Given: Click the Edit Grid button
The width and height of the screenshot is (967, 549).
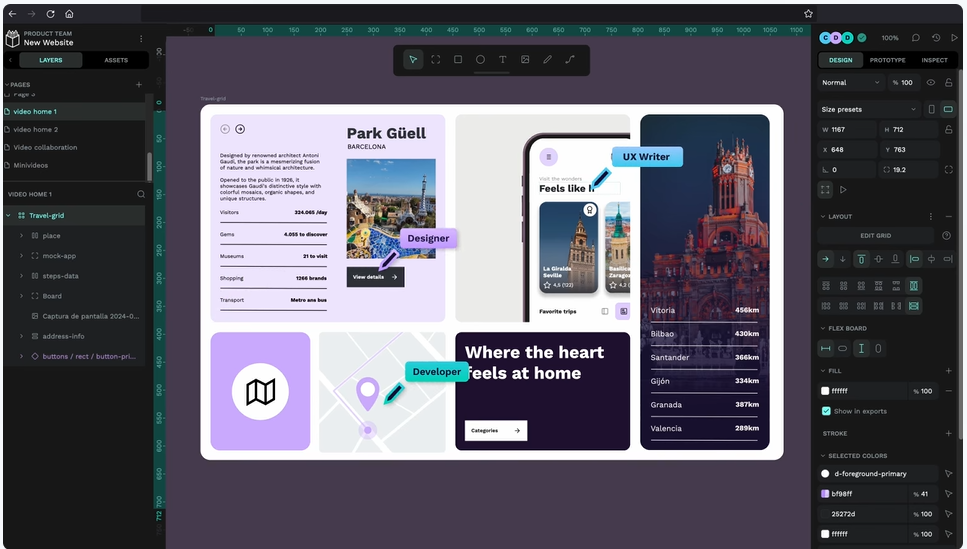Looking at the screenshot, I should 875,236.
